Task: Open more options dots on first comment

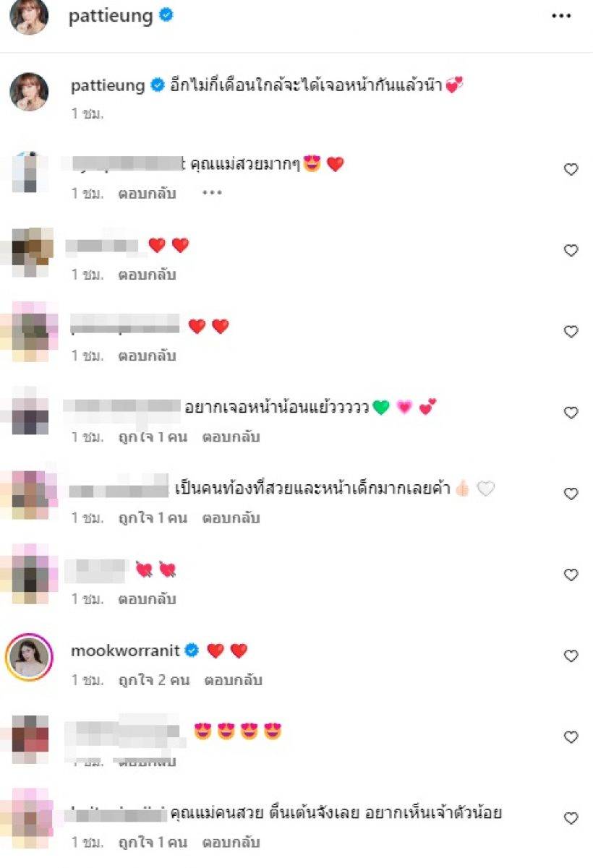Action: [x=211, y=194]
